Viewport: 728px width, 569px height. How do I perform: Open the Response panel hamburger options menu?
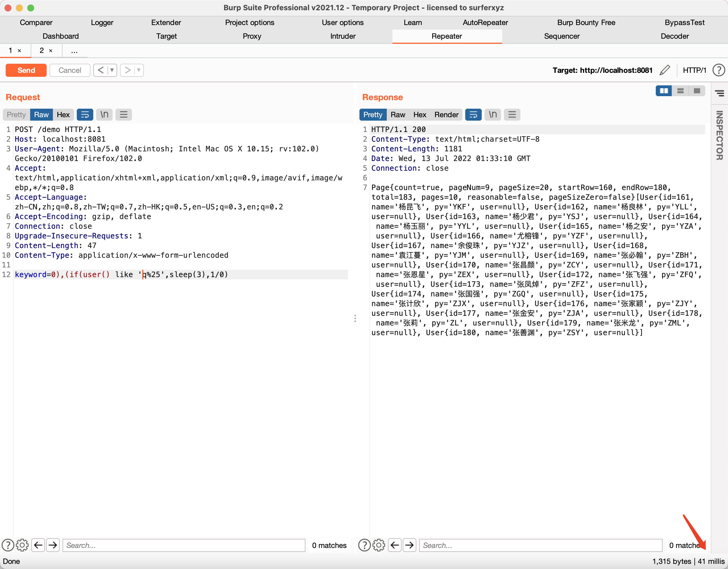pyautogui.click(x=512, y=115)
